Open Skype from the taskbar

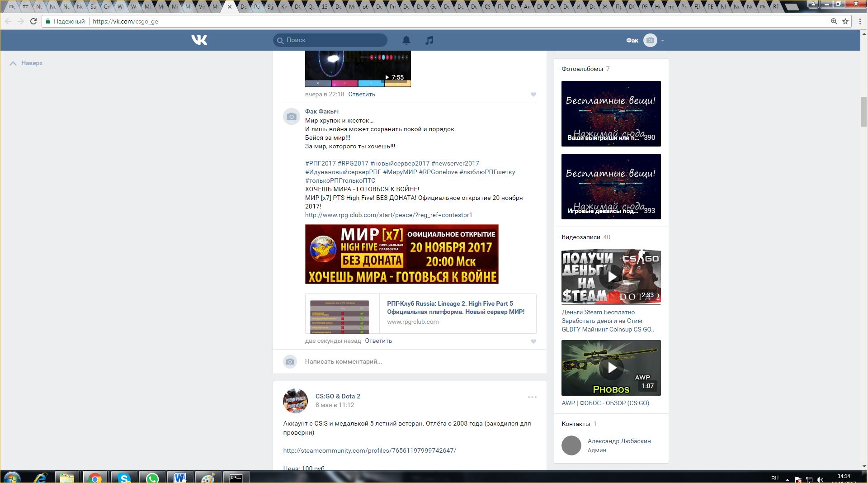tap(124, 478)
